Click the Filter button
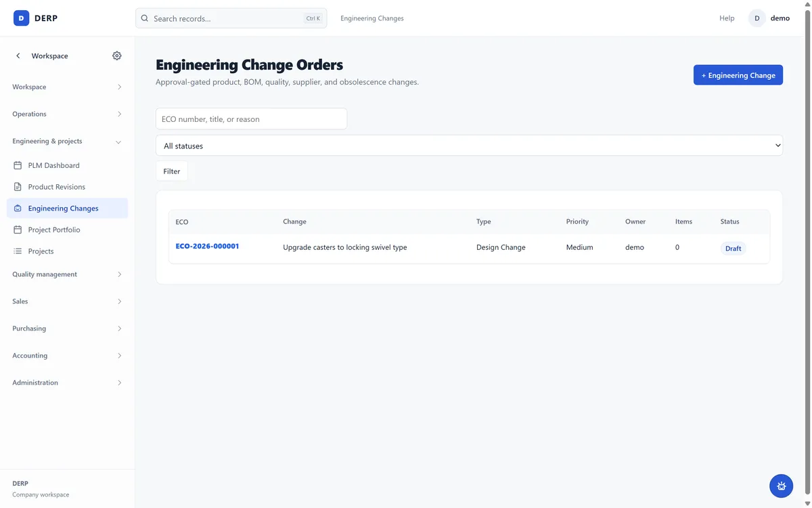 [172, 171]
